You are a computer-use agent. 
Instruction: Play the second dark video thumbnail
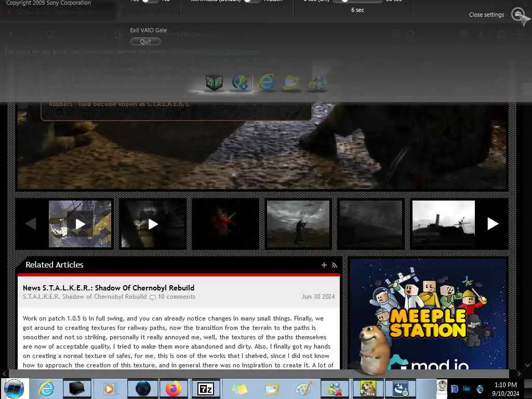click(153, 224)
